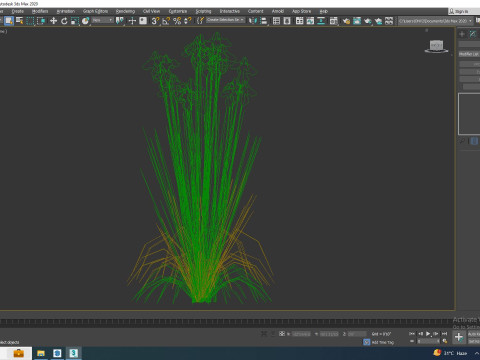
Task: Activate the Select and Rotate tool
Action: click(64, 21)
